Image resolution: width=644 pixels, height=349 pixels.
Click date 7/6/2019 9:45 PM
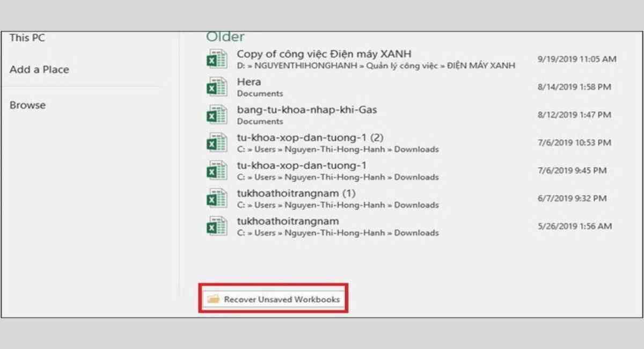coord(572,171)
